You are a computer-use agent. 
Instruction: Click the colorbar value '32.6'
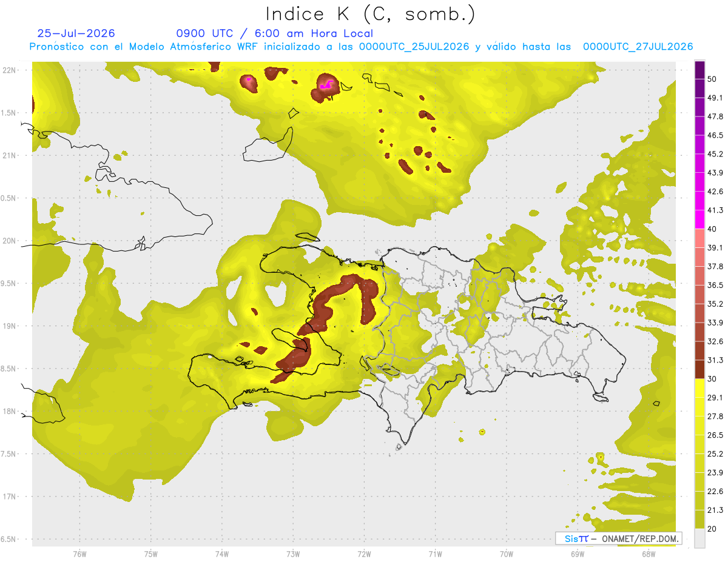click(x=715, y=341)
